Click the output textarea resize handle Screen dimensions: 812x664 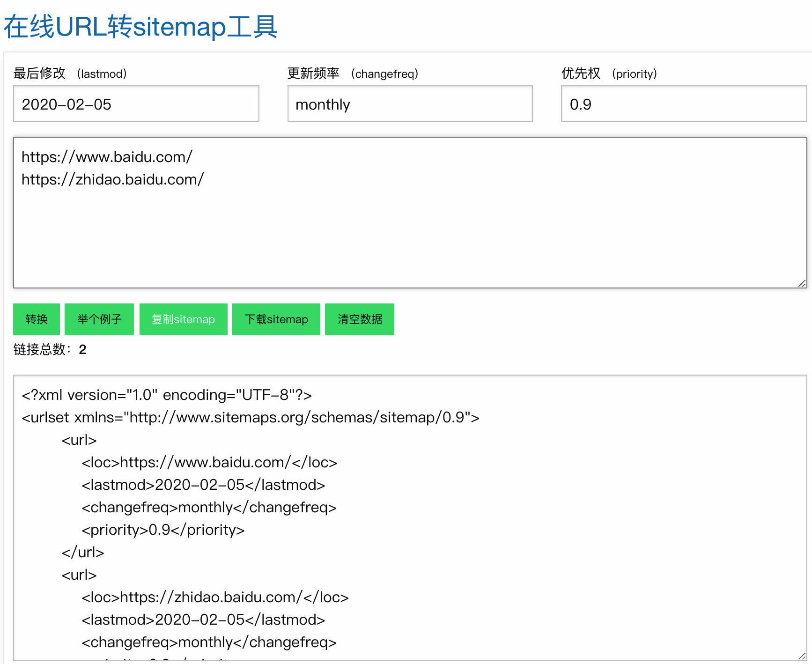coord(802,656)
